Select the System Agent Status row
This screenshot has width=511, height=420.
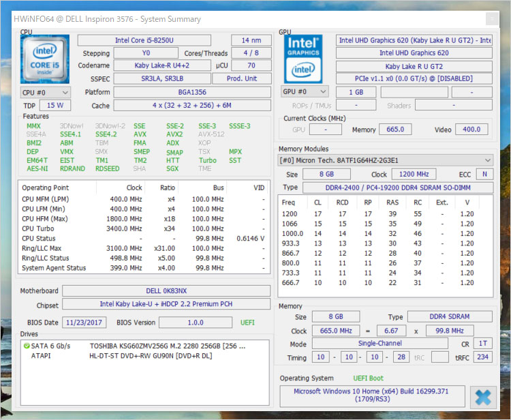[x=144, y=268]
